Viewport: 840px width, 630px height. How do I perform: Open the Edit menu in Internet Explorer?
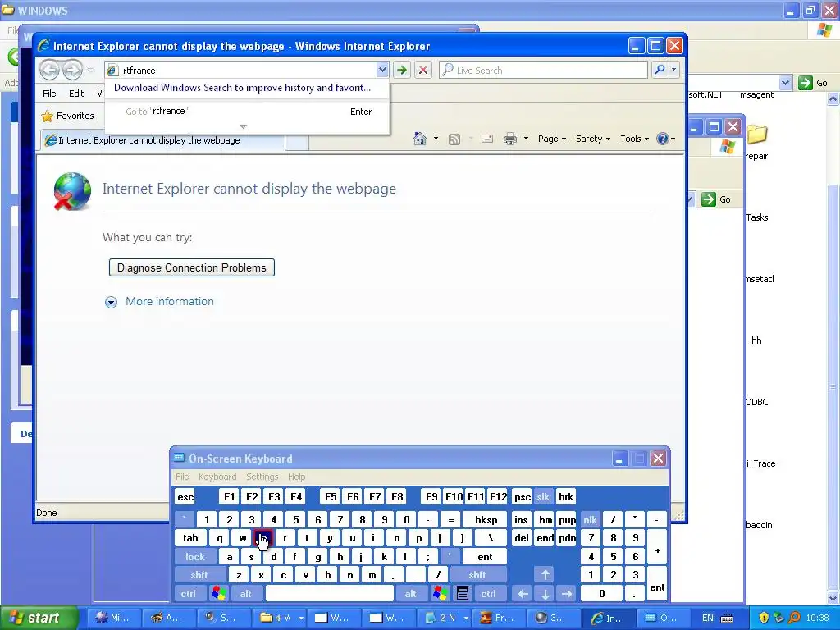tap(76, 94)
